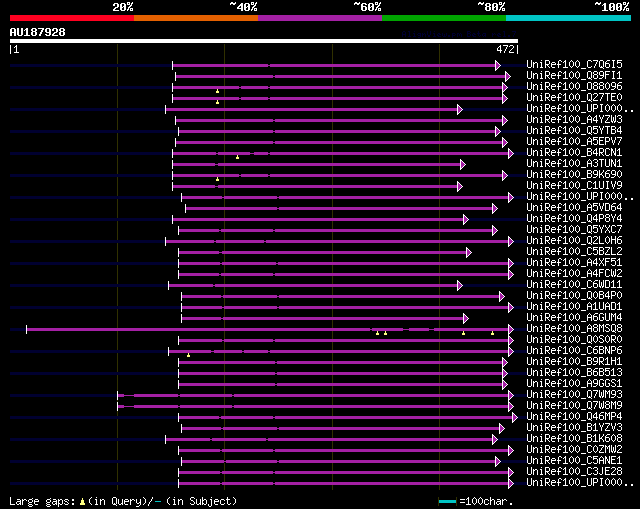Click label UniRef100_B6B513
Image resolution: width=640 pixels, height=509 pixels.
574,373
